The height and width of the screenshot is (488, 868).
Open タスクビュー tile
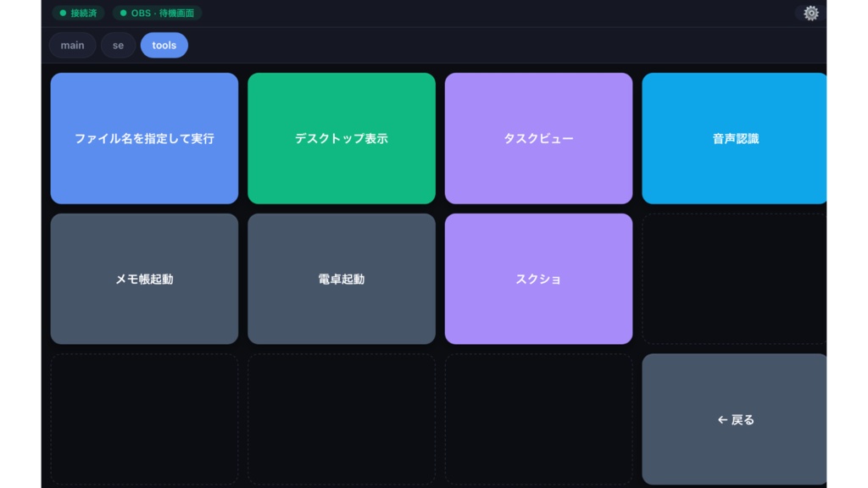538,138
